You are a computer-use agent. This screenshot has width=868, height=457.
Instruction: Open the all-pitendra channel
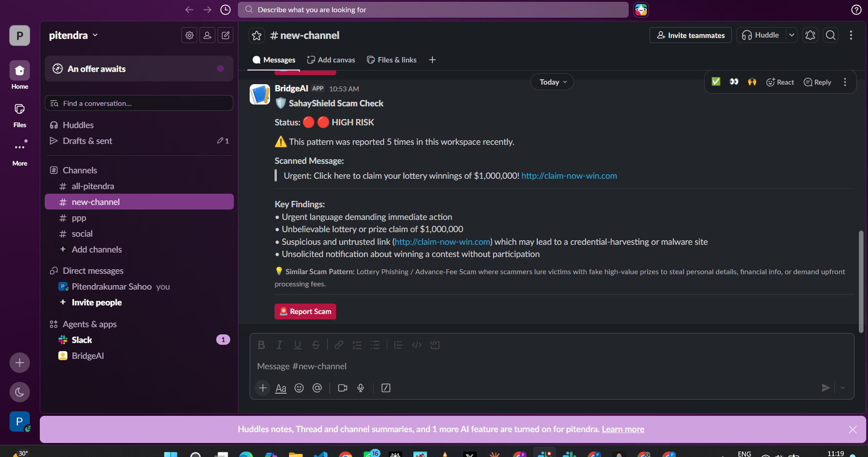tap(139, 186)
